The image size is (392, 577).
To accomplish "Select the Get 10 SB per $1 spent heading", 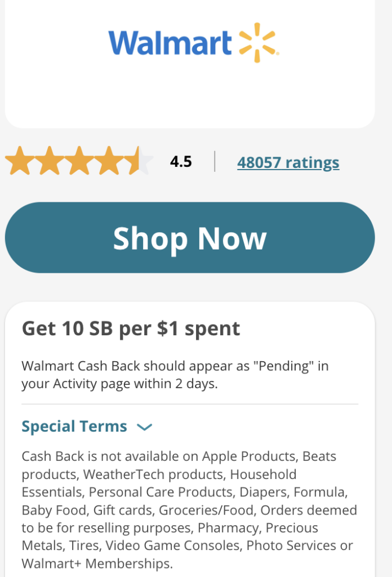I will (131, 328).
